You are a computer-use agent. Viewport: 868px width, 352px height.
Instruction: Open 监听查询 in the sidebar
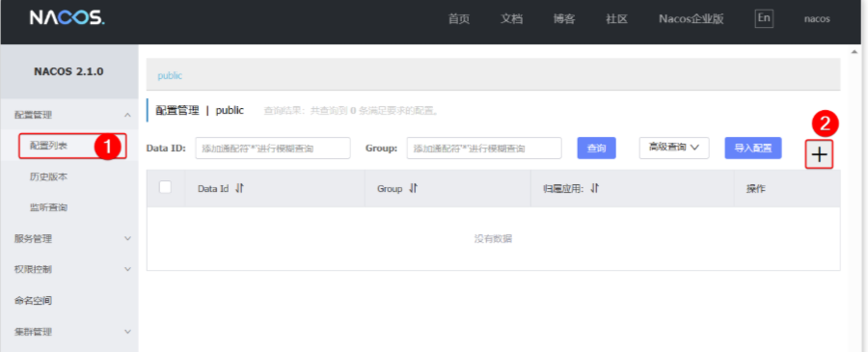pyautogui.click(x=48, y=207)
